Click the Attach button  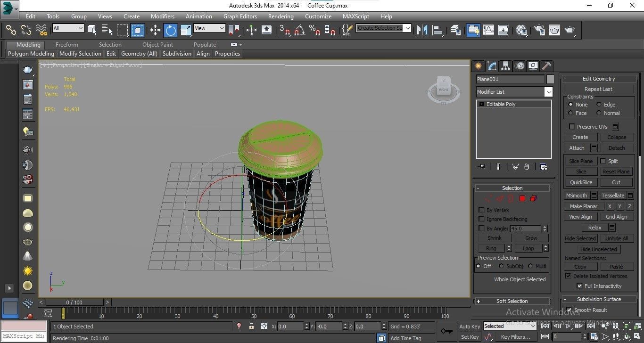[577, 148]
